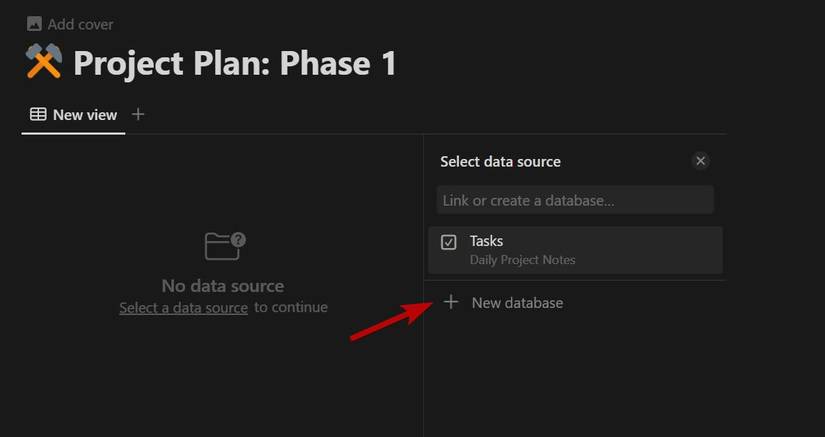This screenshot has width=825, height=437.
Task: Open the "Select a data source" link
Action: pyautogui.click(x=183, y=307)
